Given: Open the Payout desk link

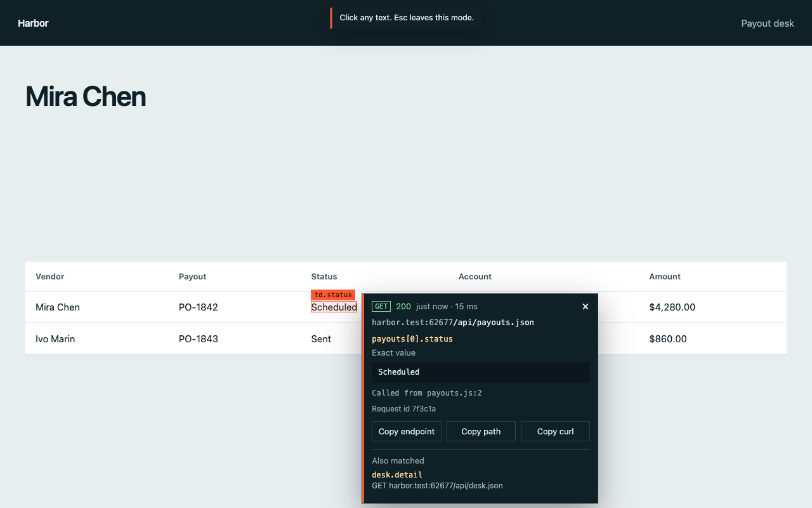Looking at the screenshot, I should [x=768, y=23].
